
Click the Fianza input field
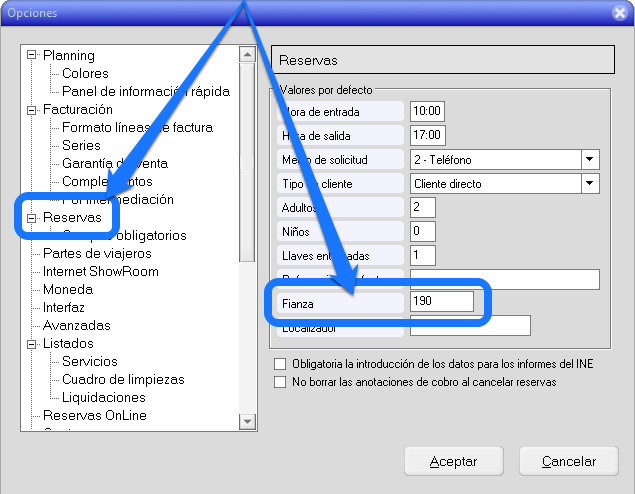(441, 301)
